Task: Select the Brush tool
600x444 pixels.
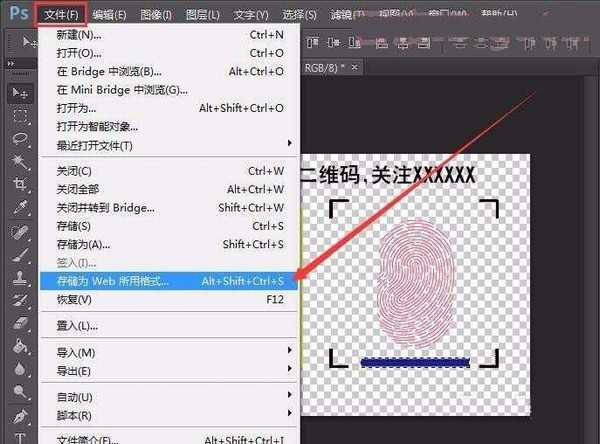Action: [x=19, y=254]
